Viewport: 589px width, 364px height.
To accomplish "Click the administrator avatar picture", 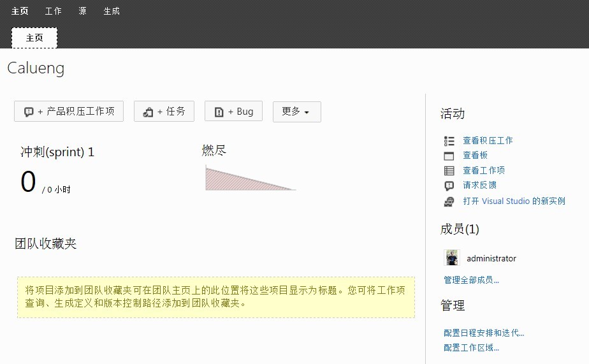I will pyautogui.click(x=451, y=258).
